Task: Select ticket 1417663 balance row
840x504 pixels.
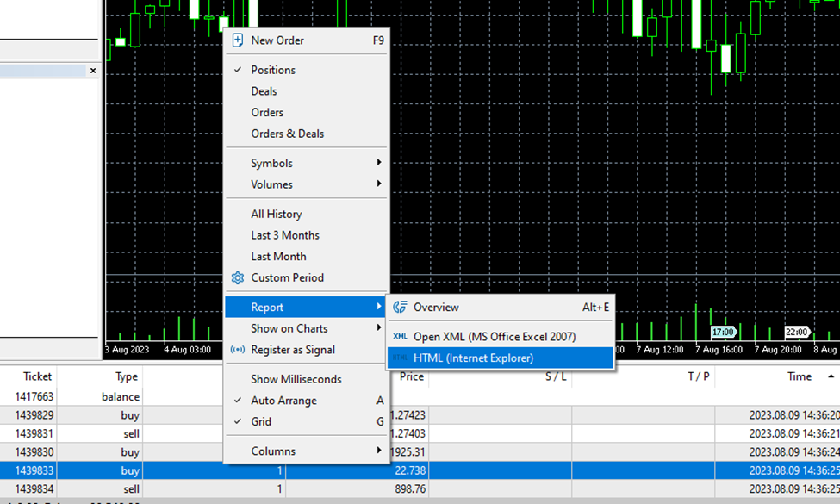Action: coord(34,397)
